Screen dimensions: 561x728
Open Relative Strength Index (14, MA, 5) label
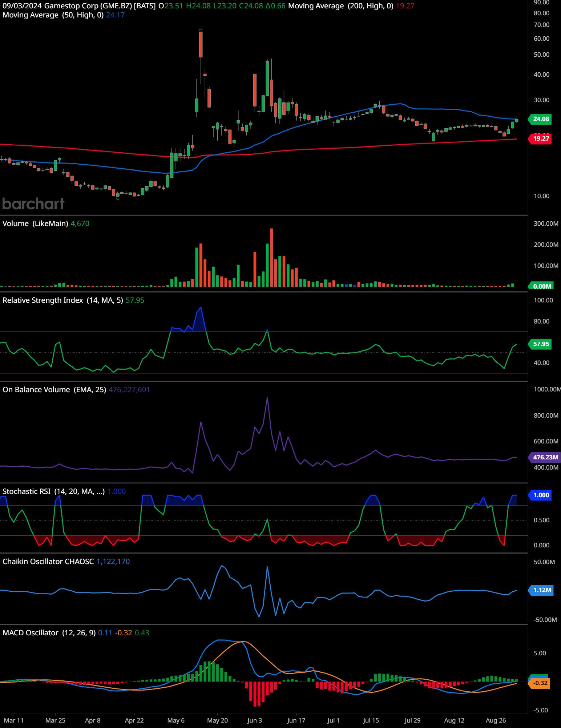(x=63, y=300)
